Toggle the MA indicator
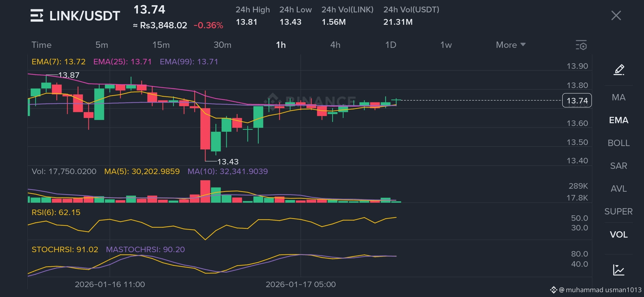 [x=619, y=97]
